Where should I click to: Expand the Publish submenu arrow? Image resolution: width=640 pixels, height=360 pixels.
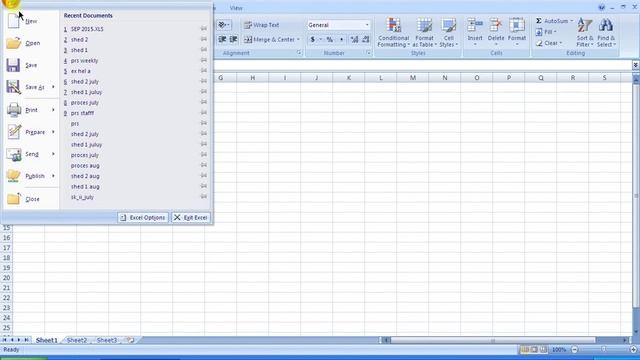point(53,176)
